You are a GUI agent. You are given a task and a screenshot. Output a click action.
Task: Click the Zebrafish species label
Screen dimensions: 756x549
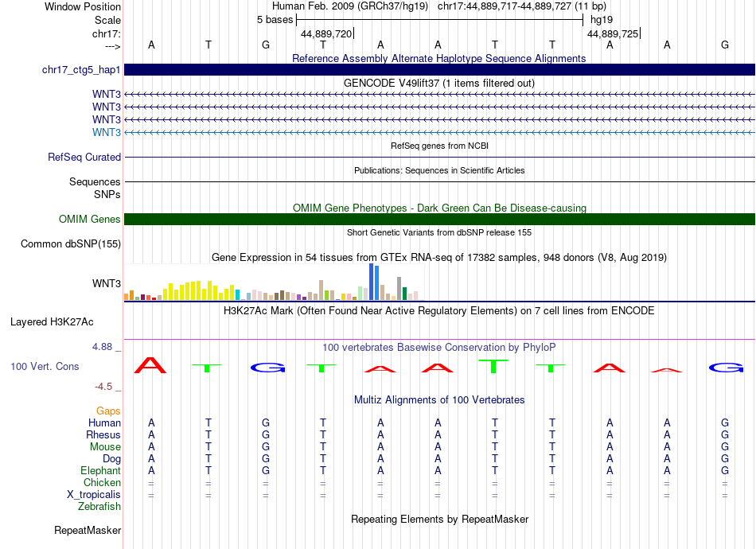pos(99,507)
